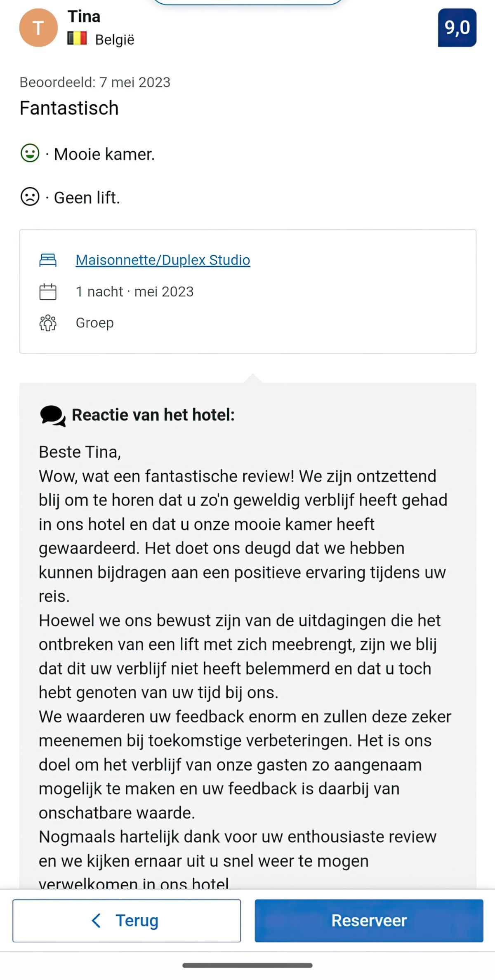This screenshot has width=495, height=980.
Task: Click Tina's avatar circle
Action: point(39,28)
